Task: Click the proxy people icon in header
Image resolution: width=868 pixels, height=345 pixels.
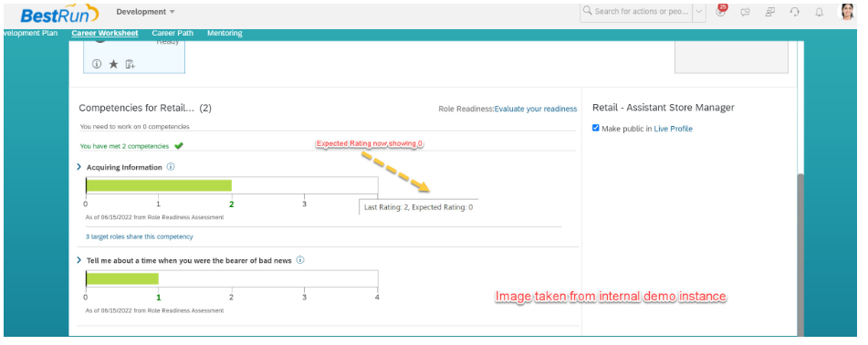Action: tap(770, 12)
